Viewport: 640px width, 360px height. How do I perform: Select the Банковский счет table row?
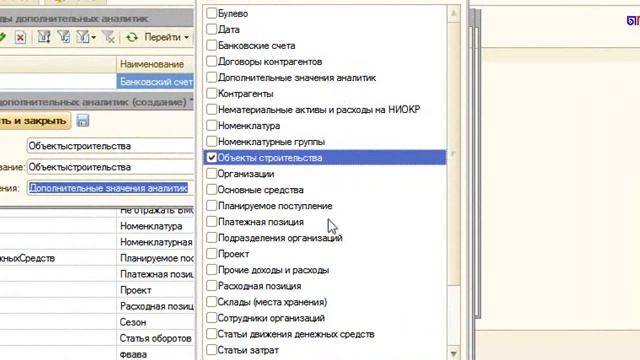[x=97, y=82]
